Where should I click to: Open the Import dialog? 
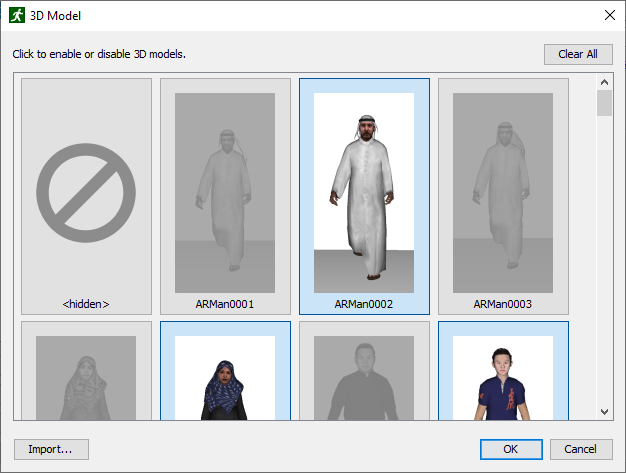pyautogui.click(x=51, y=449)
